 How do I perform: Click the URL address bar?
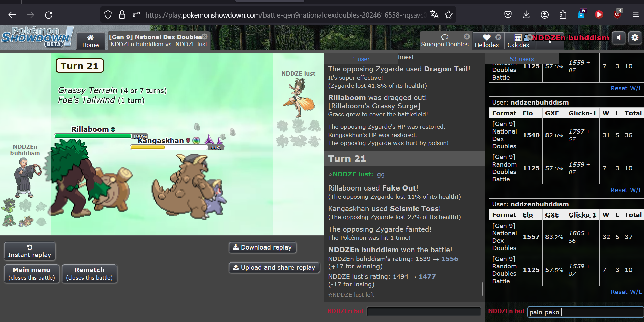click(286, 15)
